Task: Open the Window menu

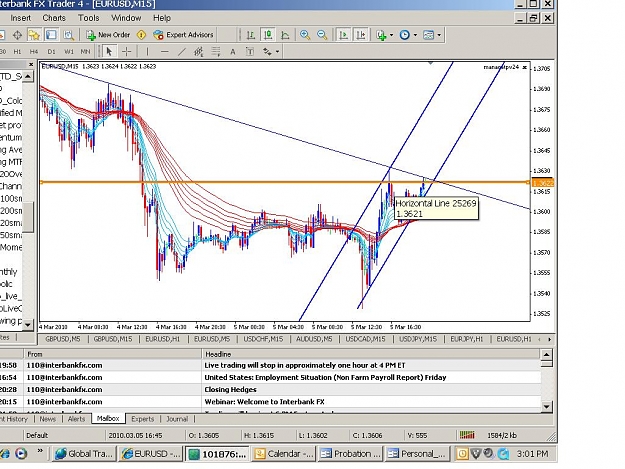Action: pos(126,18)
